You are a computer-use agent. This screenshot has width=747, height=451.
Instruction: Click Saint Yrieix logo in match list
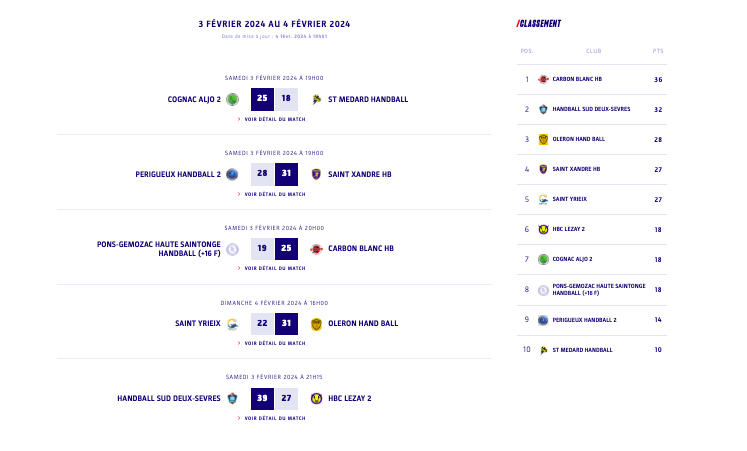(x=232, y=323)
